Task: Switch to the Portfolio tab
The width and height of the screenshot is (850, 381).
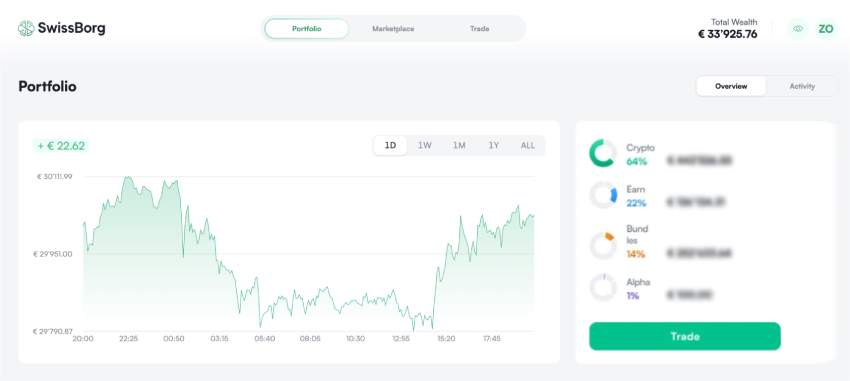Action: tap(307, 29)
